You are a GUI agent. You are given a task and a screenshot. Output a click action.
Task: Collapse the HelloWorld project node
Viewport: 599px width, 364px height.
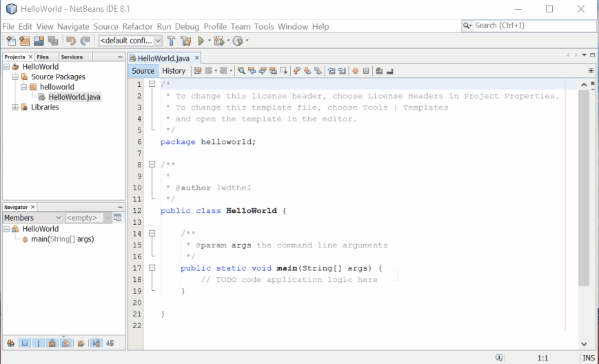(x=6, y=67)
